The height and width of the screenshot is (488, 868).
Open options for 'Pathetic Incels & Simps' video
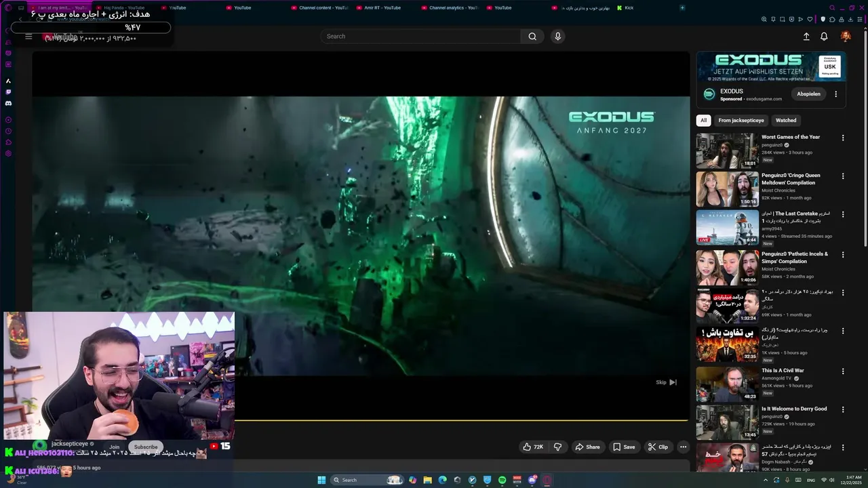pyautogui.click(x=843, y=255)
